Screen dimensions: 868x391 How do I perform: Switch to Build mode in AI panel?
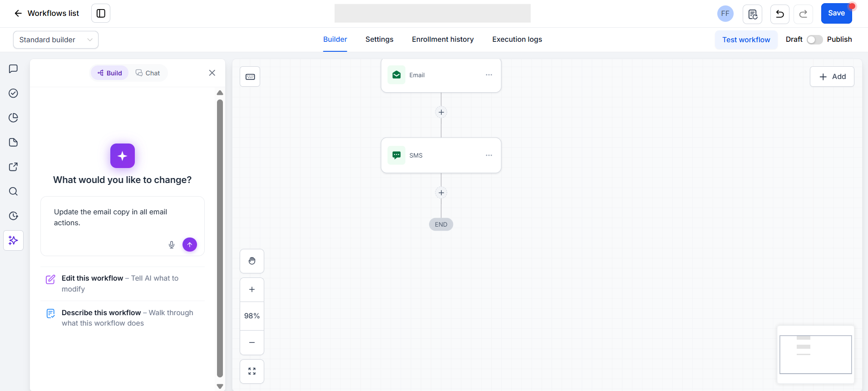pos(110,73)
